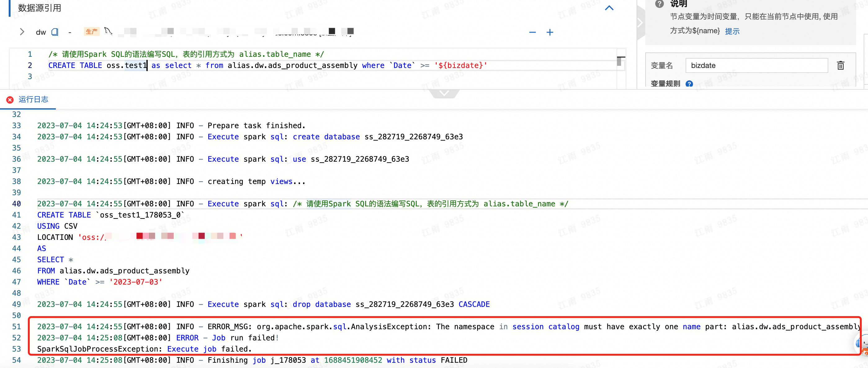Click log line 42 USING CSV
The width and height of the screenshot is (868, 368).
coord(57,226)
